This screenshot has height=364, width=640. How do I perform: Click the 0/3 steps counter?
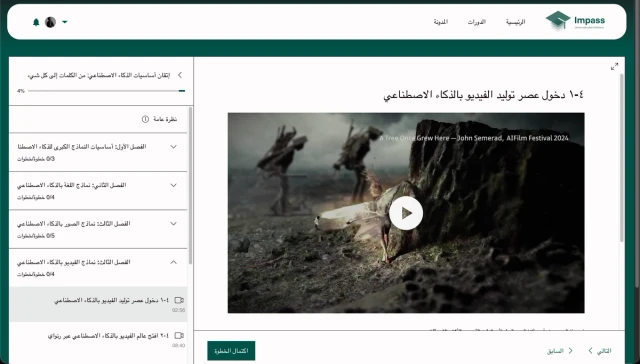point(36,159)
